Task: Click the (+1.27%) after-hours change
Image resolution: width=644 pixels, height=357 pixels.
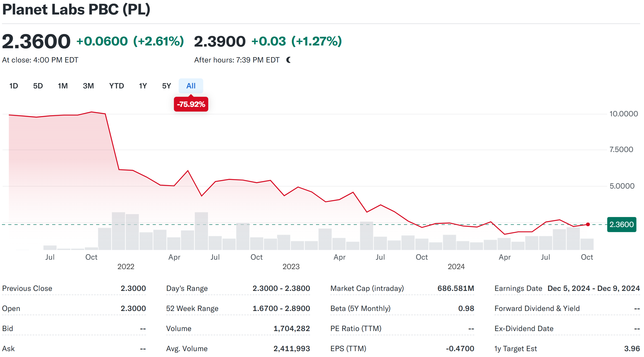Action: tap(317, 41)
